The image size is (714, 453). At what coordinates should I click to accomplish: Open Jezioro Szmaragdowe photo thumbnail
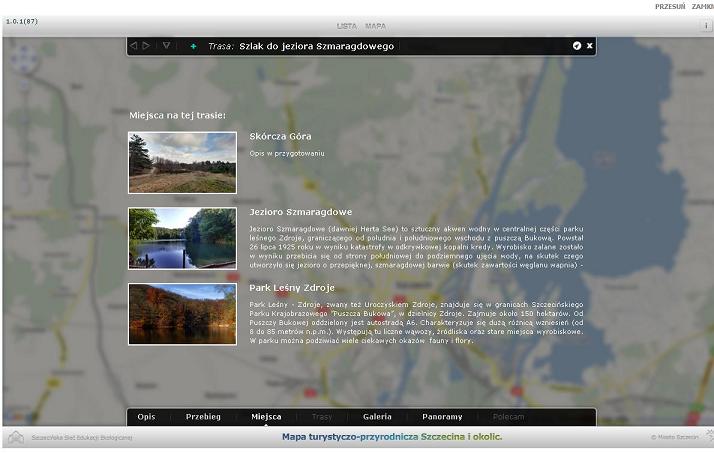(182, 238)
